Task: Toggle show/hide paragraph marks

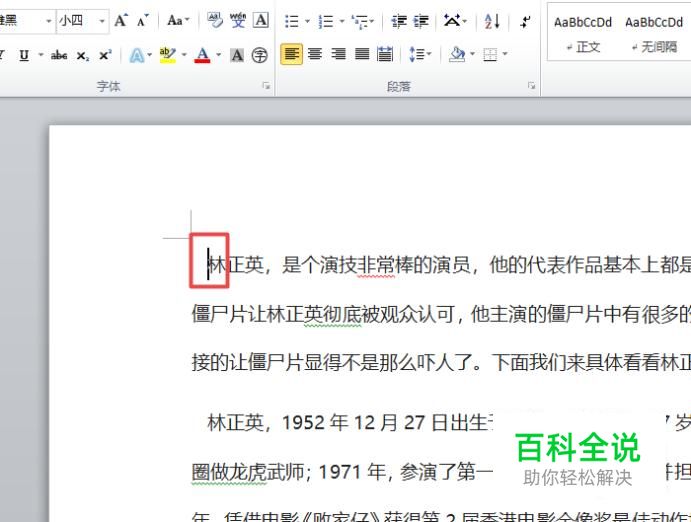Action: pyautogui.click(x=525, y=21)
